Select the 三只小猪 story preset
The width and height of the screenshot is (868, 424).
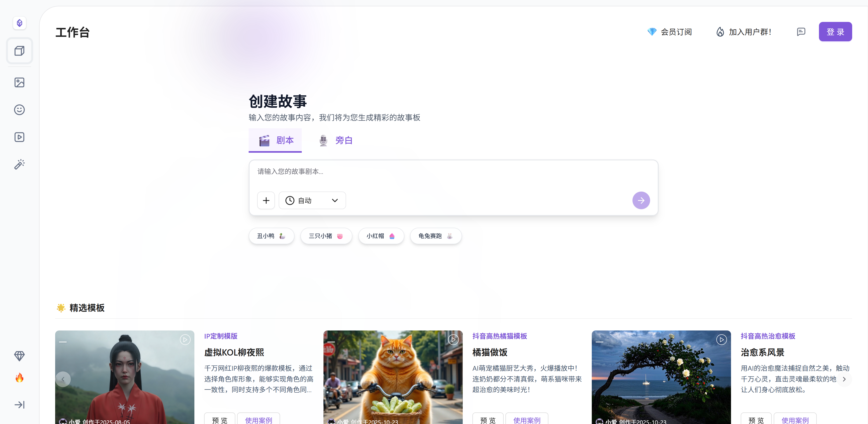point(326,236)
